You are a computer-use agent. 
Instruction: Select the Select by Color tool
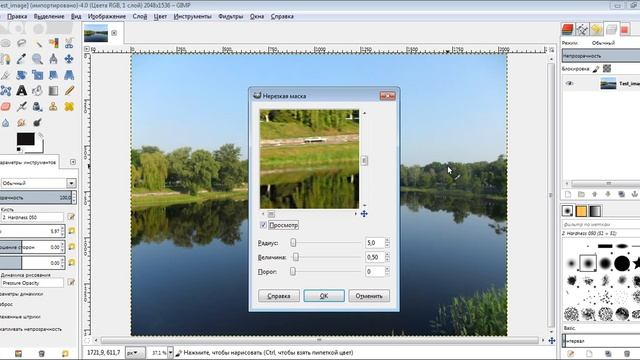(x=53, y=43)
